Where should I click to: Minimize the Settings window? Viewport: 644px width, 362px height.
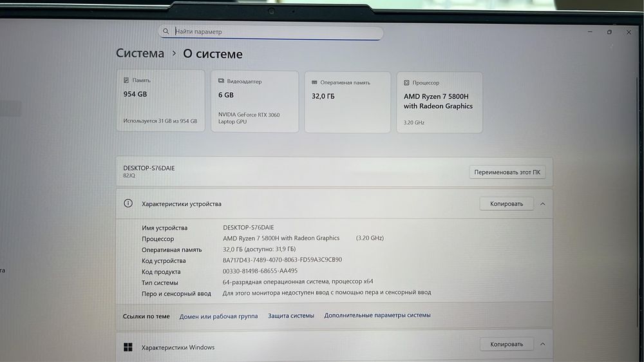click(x=590, y=32)
